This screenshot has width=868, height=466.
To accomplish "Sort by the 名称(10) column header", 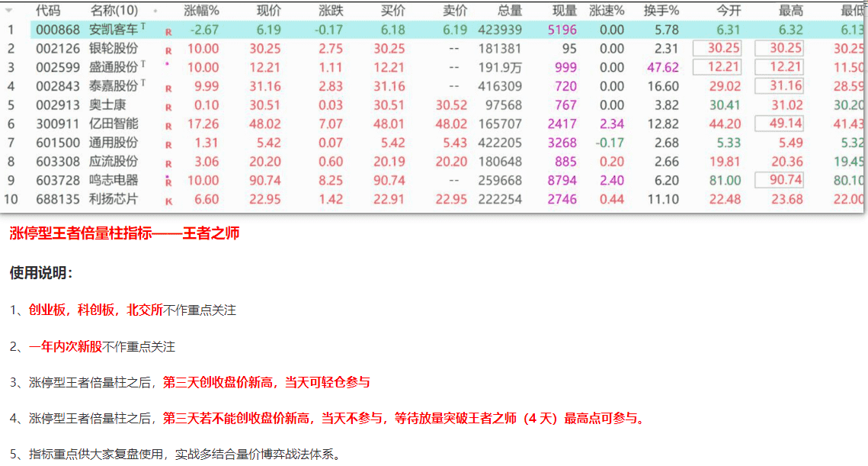I will coord(114,11).
